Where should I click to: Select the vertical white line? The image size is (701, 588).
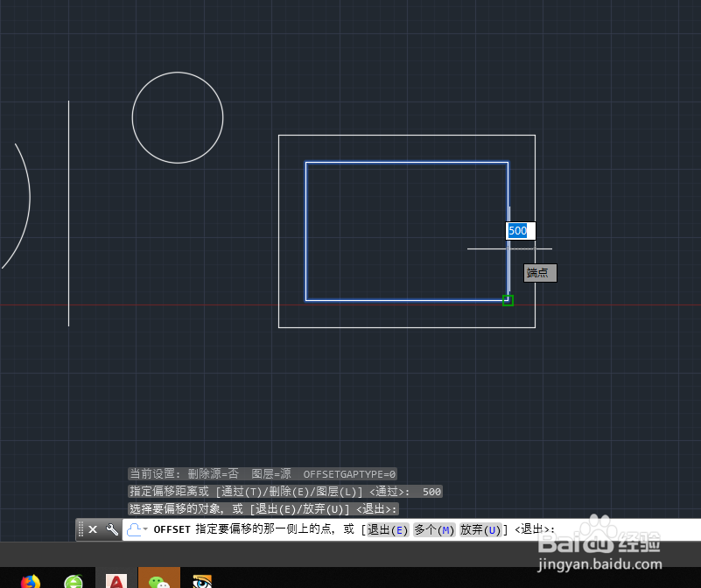tap(68, 213)
